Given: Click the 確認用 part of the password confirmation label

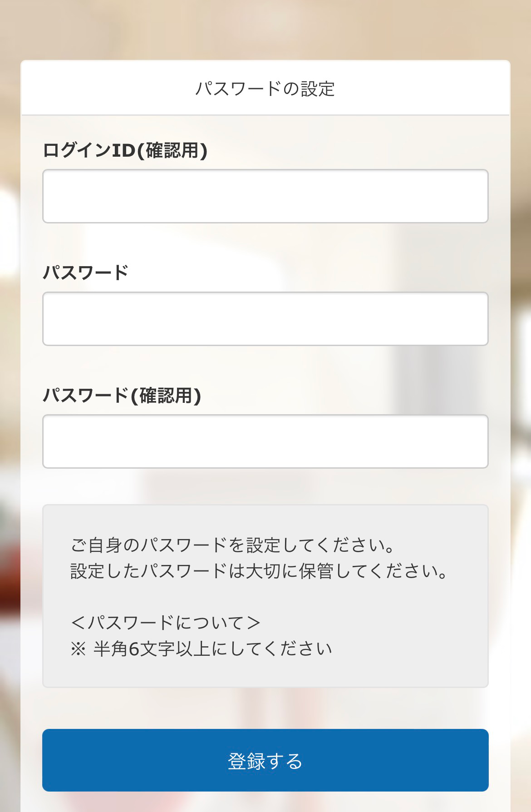Looking at the screenshot, I should coord(166,395).
